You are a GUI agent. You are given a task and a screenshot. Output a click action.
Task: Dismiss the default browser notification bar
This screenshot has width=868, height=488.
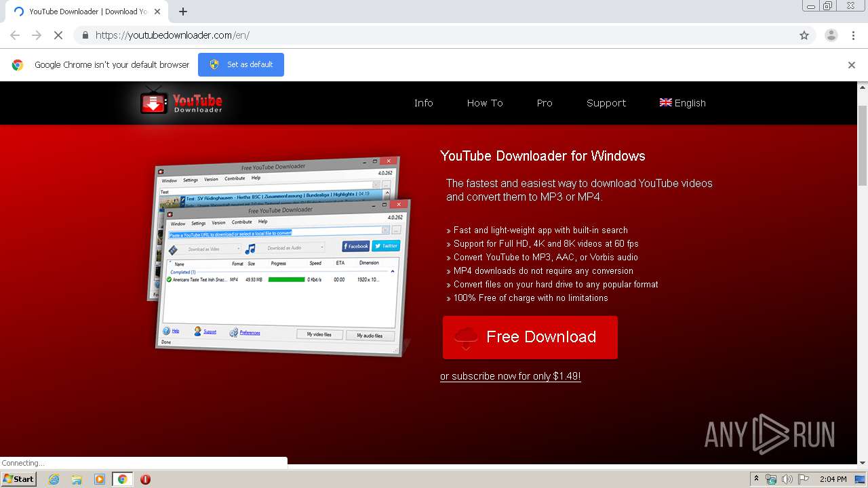pos(852,65)
